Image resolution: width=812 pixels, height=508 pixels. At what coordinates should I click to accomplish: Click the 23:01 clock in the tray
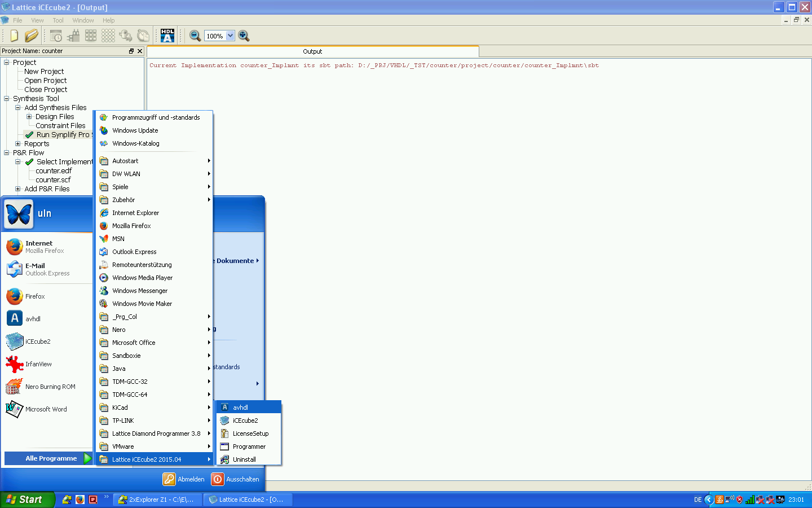[796, 500]
